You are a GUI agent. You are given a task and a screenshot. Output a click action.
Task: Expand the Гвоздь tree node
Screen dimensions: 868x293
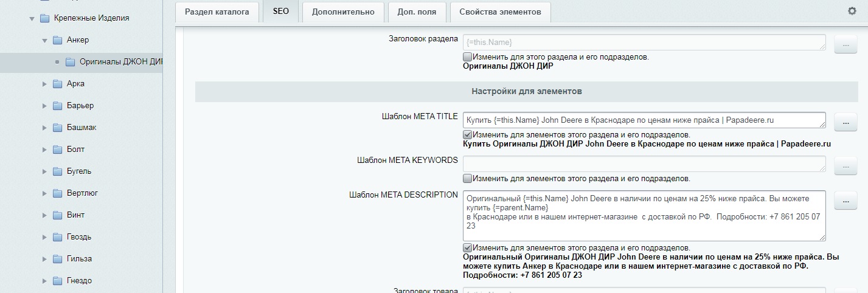point(44,237)
